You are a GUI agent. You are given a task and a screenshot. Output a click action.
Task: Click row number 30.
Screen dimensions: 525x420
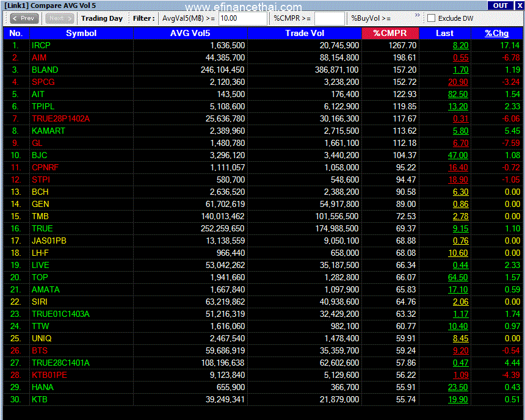pos(15,400)
